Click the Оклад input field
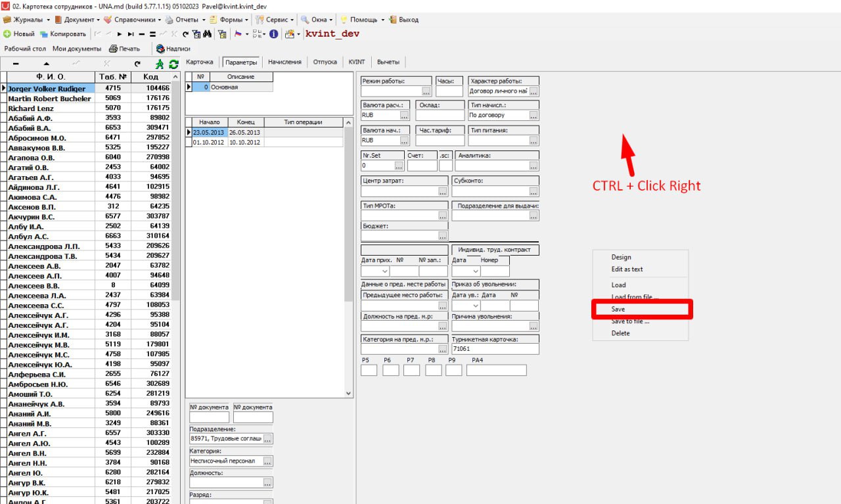The width and height of the screenshot is (841, 504). [440, 115]
